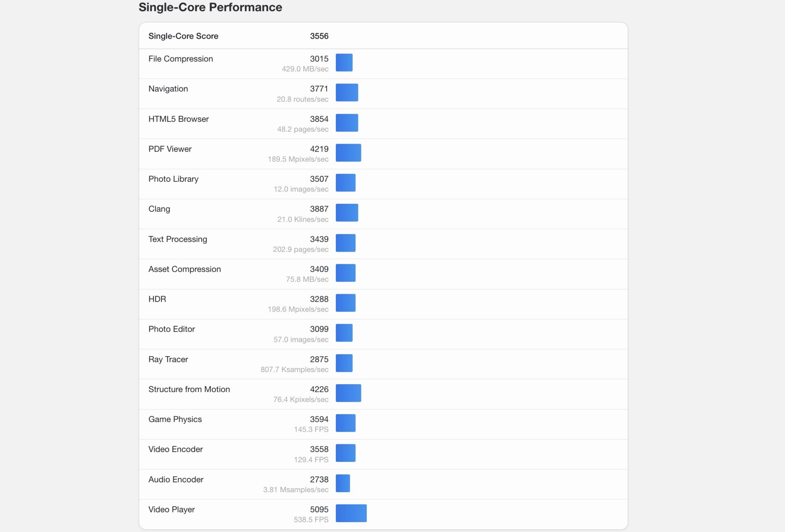Select the Photo Library score 3507
Viewport: 785px width, 532px height.
click(x=319, y=179)
